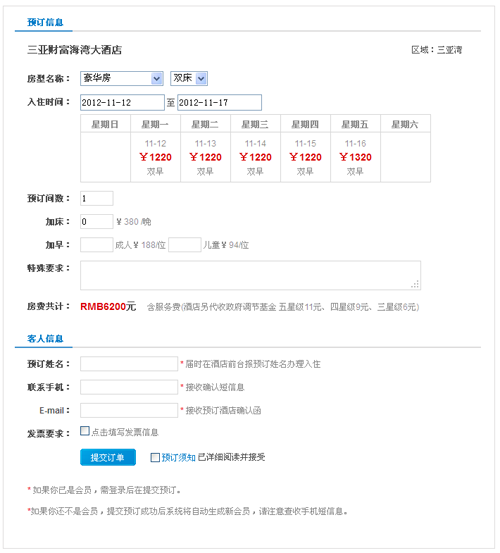The height and width of the screenshot is (553, 500).
Task: Select the 客人信息 section tab
Action: tap(45, 339)
